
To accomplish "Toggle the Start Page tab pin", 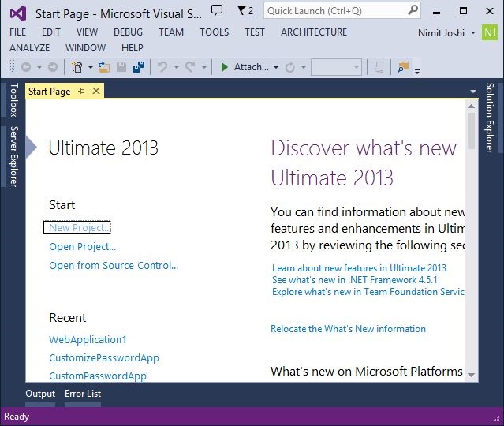I will 82,92.
